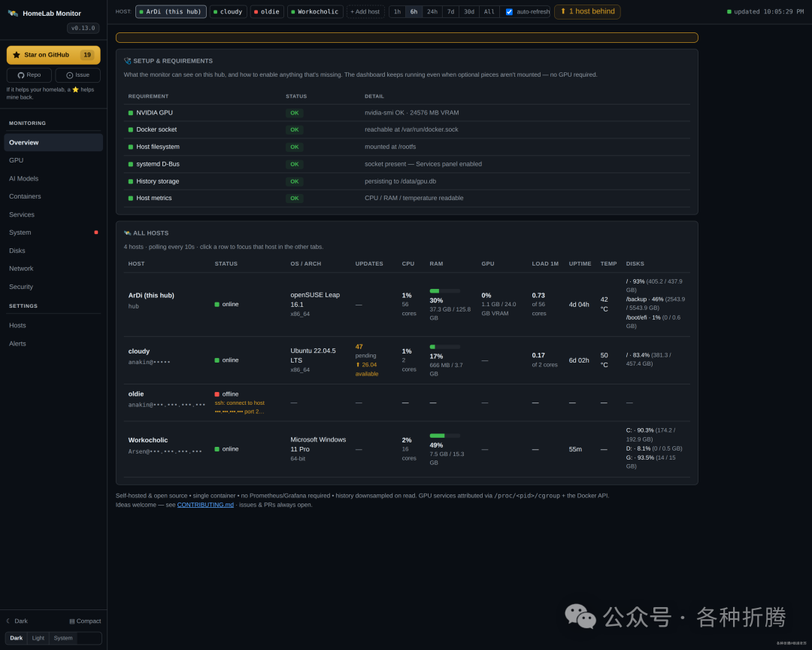Screen dimensions: 812x650
Task: Set time range to 1h
Action: click(x=397, y=11)
